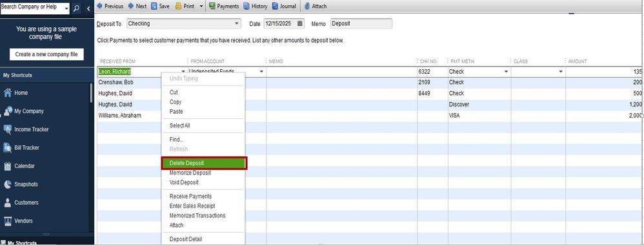Go to the Next deposit
The width and height of the screenshot is (644, 245).
[x=137, y=6]
